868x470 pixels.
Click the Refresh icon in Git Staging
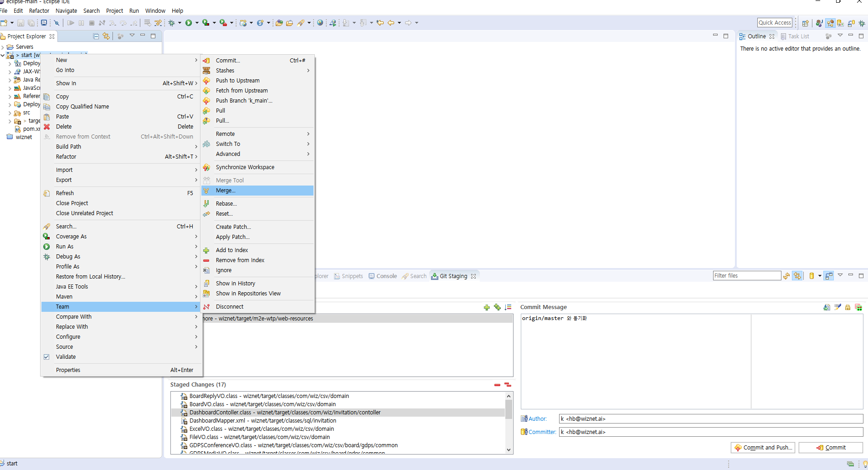[x=786, y=276]
